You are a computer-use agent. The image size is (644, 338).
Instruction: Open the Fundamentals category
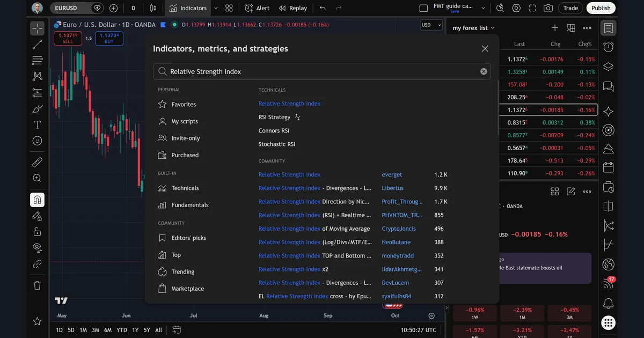click(x=183, y=205)
